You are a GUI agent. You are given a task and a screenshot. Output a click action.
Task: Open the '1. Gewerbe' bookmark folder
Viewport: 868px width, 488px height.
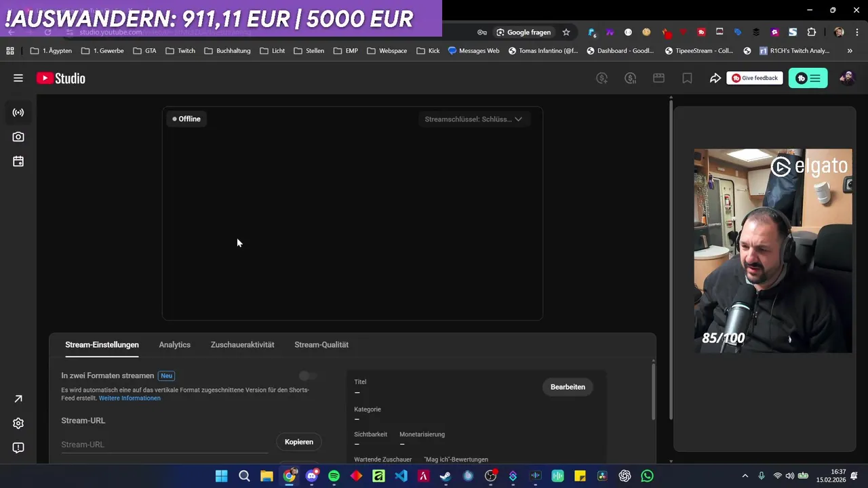(x=102, y=51)
